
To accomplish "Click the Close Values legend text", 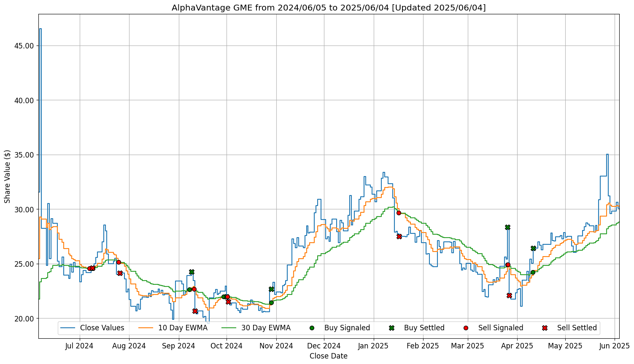I will tap(102, 328).
